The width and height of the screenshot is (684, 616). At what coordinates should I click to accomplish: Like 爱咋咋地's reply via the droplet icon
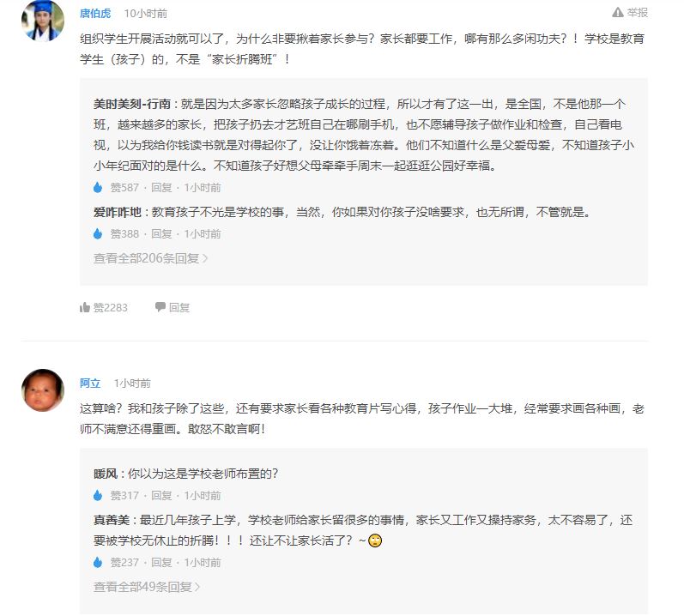98,233
